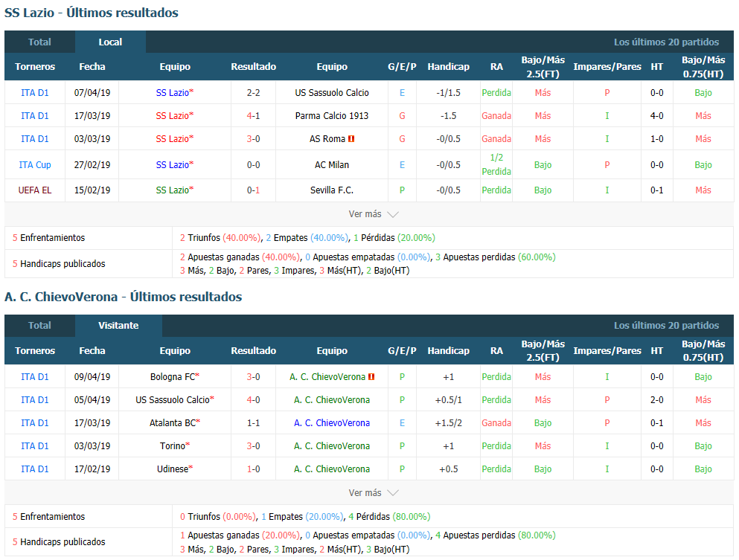Click 1/2 Perdida RA in AC Milan row

coord(496,164)
